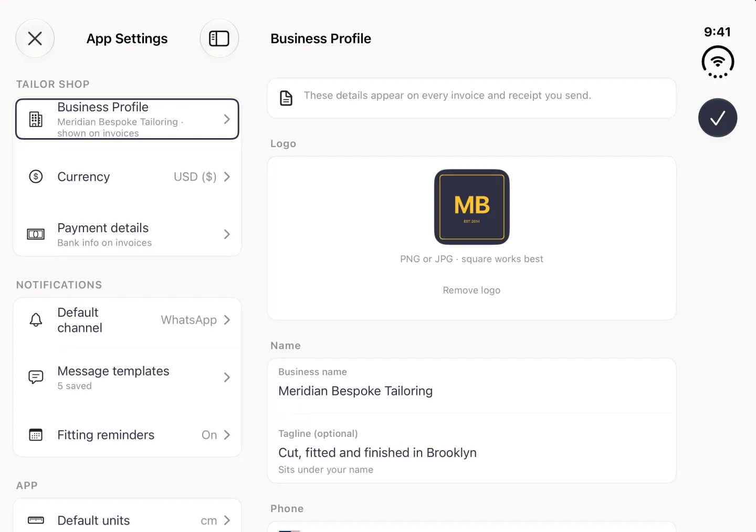Click the cm units value
The height and width of the screenshot is (532, 756).
pos(209,521)
